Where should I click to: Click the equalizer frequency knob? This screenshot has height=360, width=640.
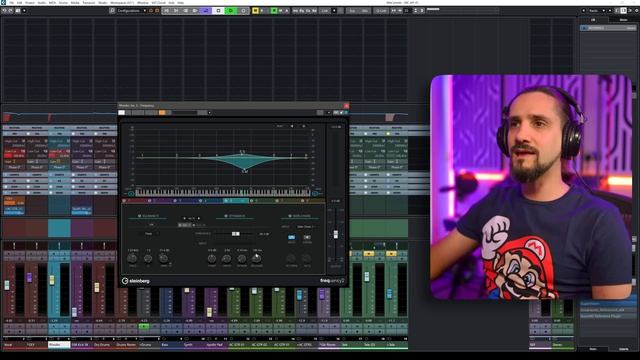click(x=132, y=258)
